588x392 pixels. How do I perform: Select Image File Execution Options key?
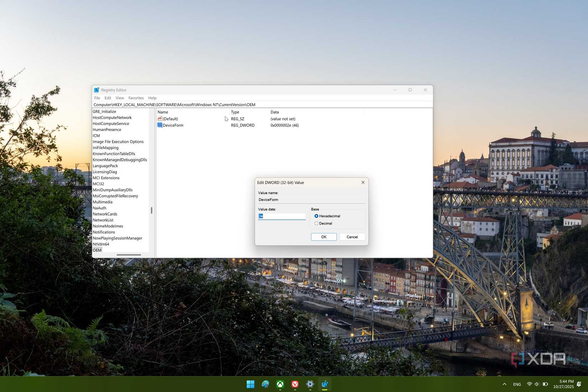[x=118, y=142]
